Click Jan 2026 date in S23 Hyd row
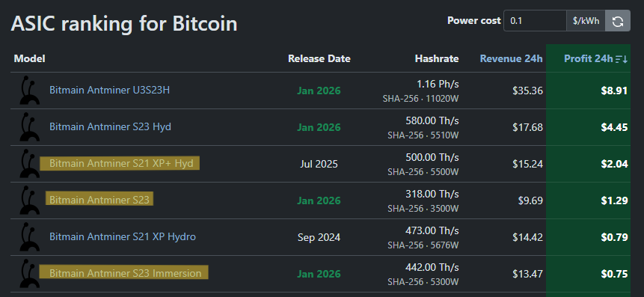The height and width of the screenshot is (297, 644). 319,127
